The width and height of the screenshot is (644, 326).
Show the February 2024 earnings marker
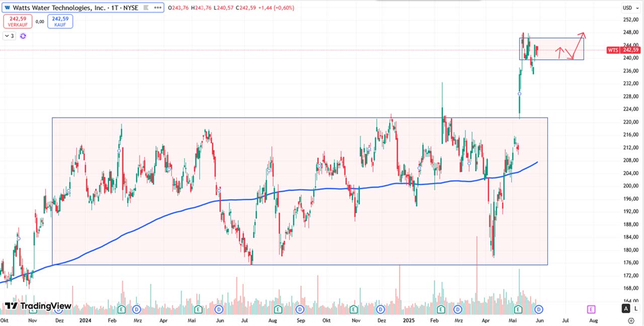(x=121, y=308)
